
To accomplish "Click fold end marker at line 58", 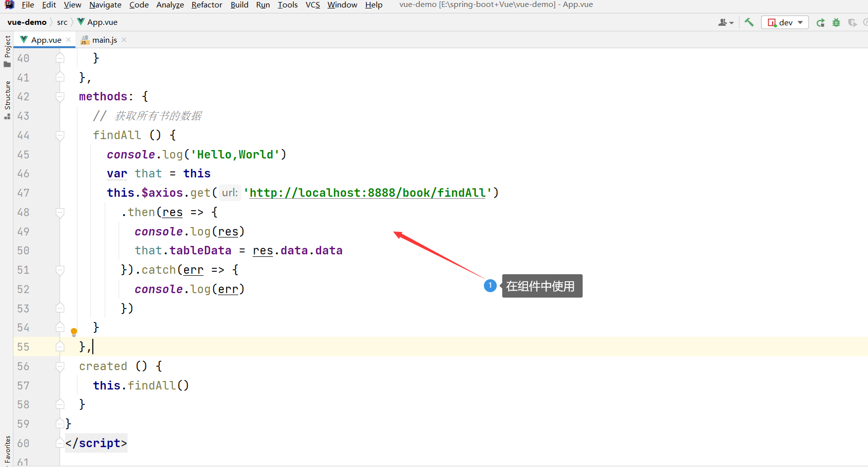I will (60, 404).
